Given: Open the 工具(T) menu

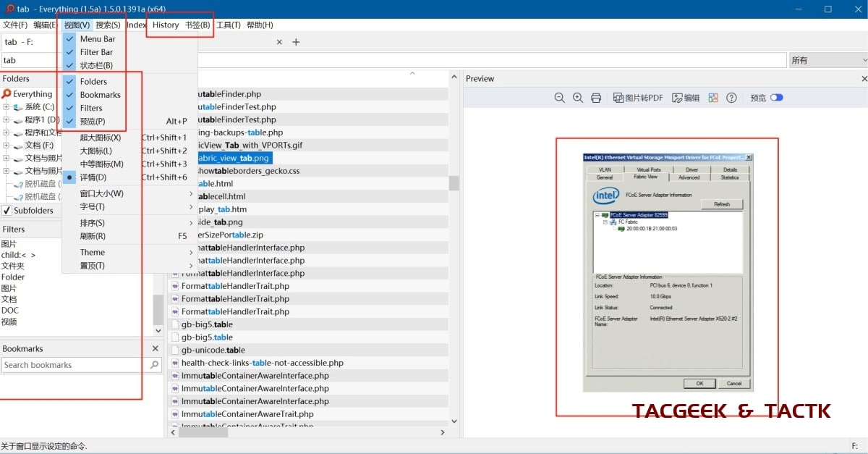Looking at the screenshot, I should 228,25.
